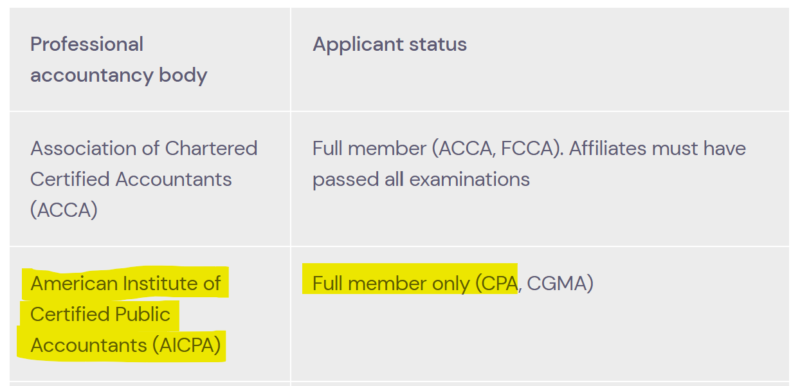Click the 'Professional accountancy body' column header
Screen dimensions: 800x386
coord(119,60)
